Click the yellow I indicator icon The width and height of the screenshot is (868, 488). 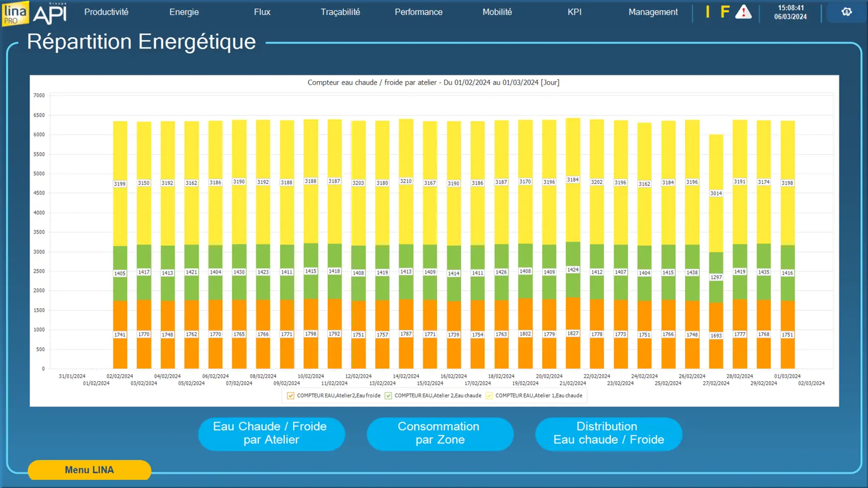point(708,12)
